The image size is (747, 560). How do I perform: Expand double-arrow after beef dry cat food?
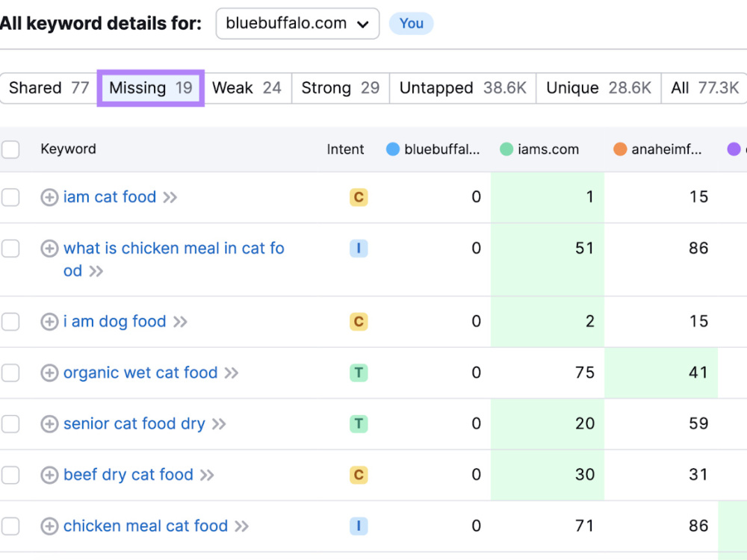pyautogui.click(x=207, y=475)
